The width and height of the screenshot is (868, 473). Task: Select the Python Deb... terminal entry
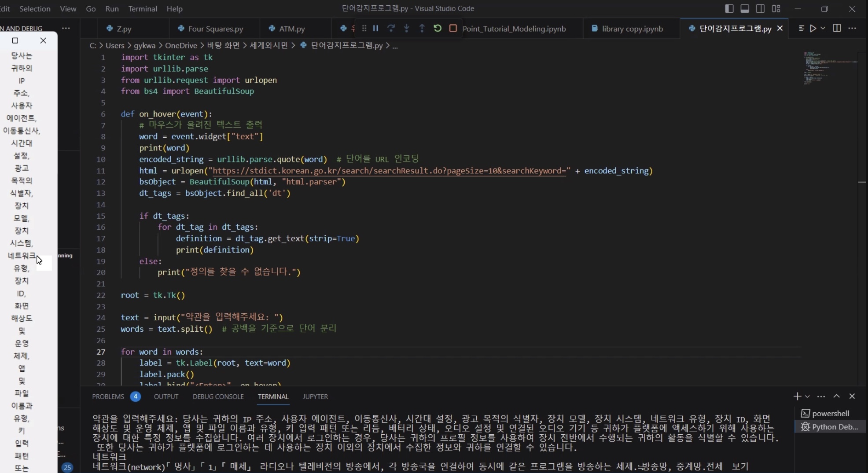point(830,427)
